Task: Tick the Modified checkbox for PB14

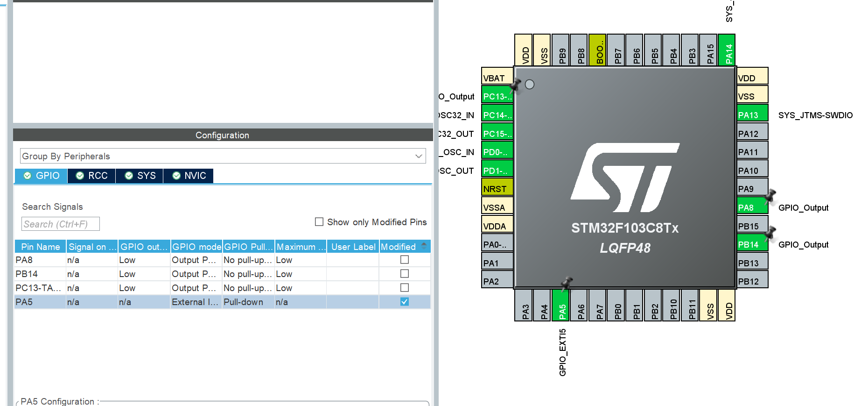Action: (405, 274)
